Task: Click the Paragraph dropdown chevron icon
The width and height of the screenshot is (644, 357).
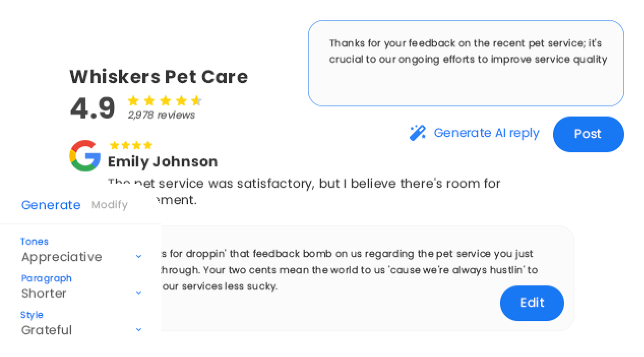Action: [x=139, y=293]
